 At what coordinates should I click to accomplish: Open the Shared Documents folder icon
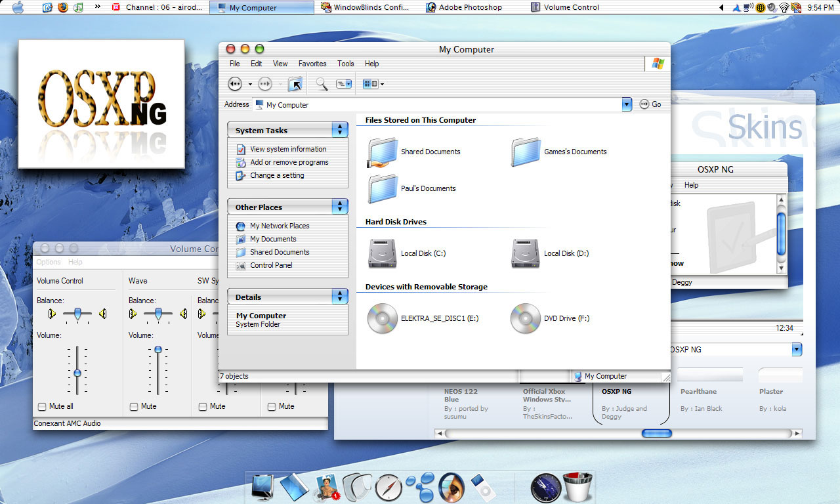(x=383, y=152)
